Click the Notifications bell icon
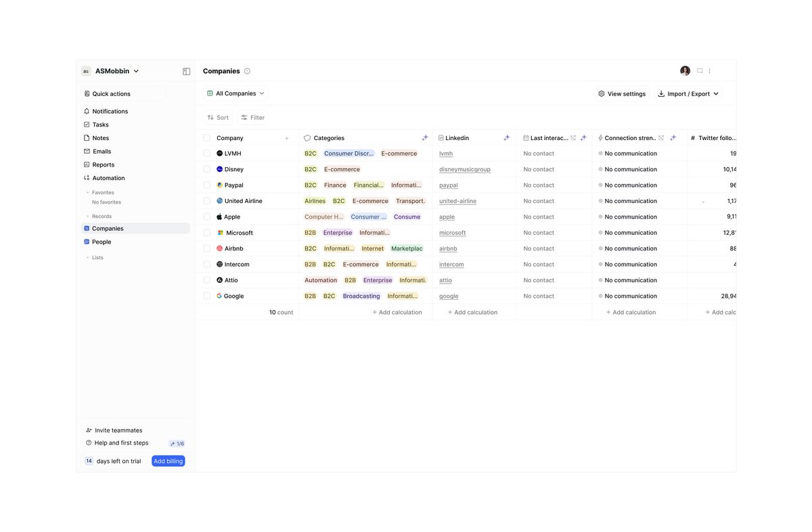 [87, 111]
